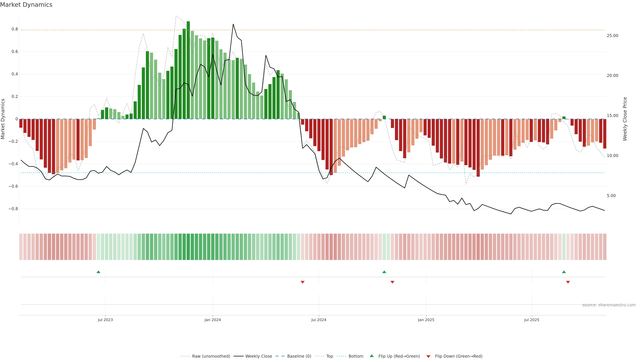Click the Flip Down marker near November 2024
This screenshot has height=362, width=644.
tap(392, 282)
